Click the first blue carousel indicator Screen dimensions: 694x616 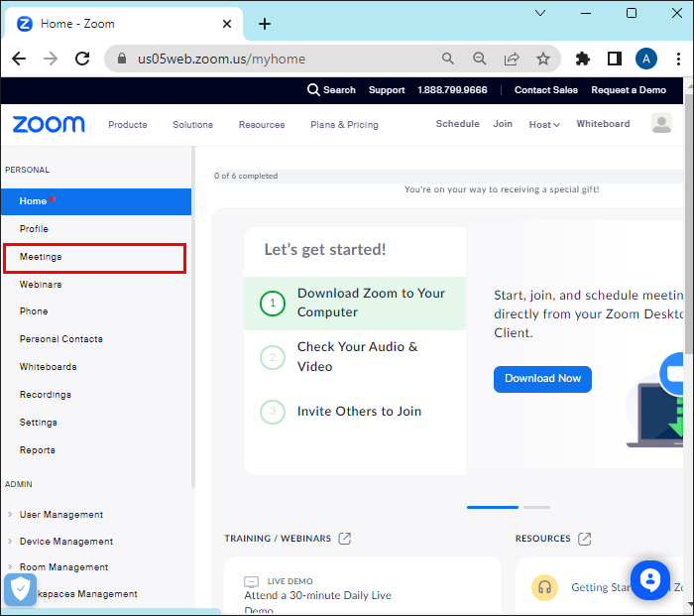[x=493, y=508]
